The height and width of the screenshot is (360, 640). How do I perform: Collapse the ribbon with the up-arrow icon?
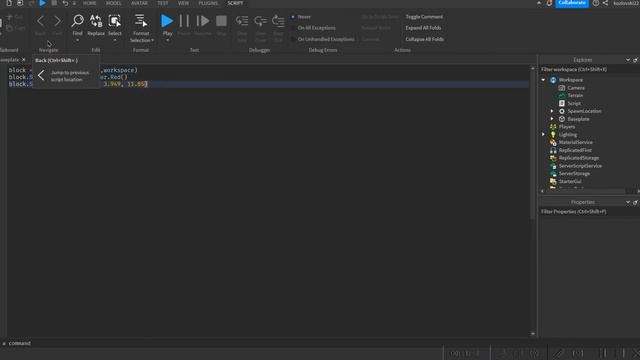539,3
